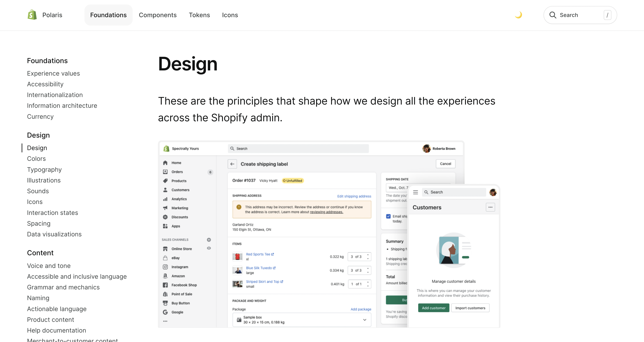Switch to the Components tab
Screen dimensions: 644x342
(158, 15)
